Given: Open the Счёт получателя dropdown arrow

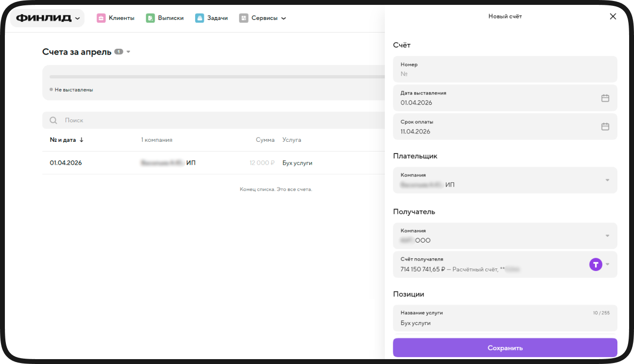Looking at the screenshot, I should point(608,265).
